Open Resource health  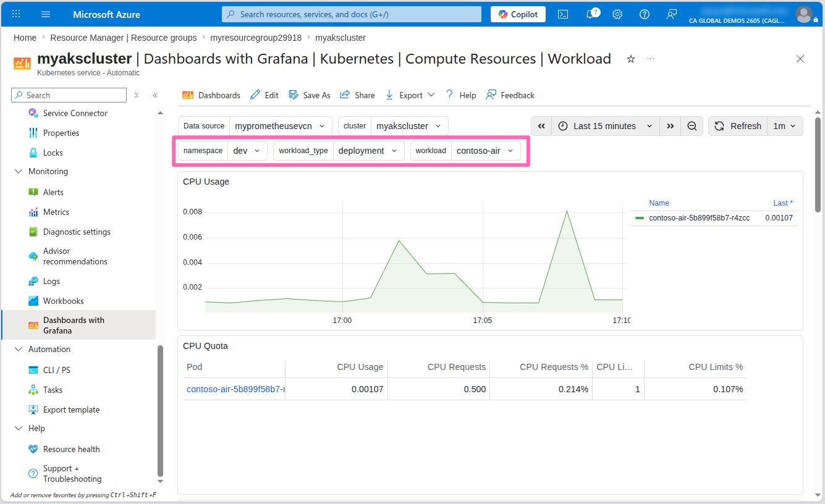coord(71,449)
